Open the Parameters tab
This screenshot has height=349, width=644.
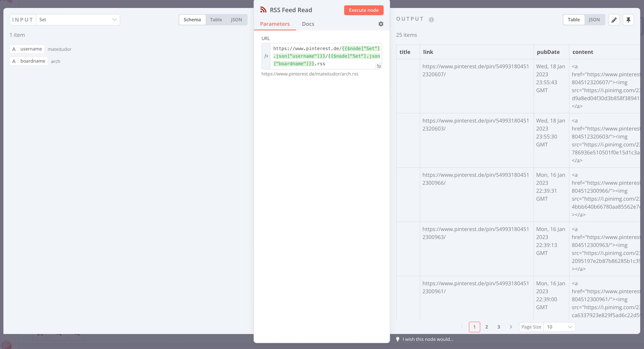coord(275,24)
